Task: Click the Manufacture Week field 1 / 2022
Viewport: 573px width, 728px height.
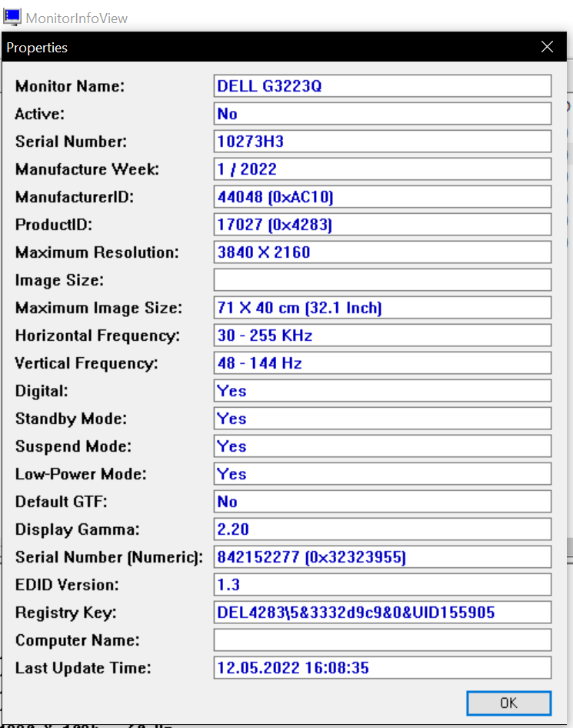Action: point(382,169)
